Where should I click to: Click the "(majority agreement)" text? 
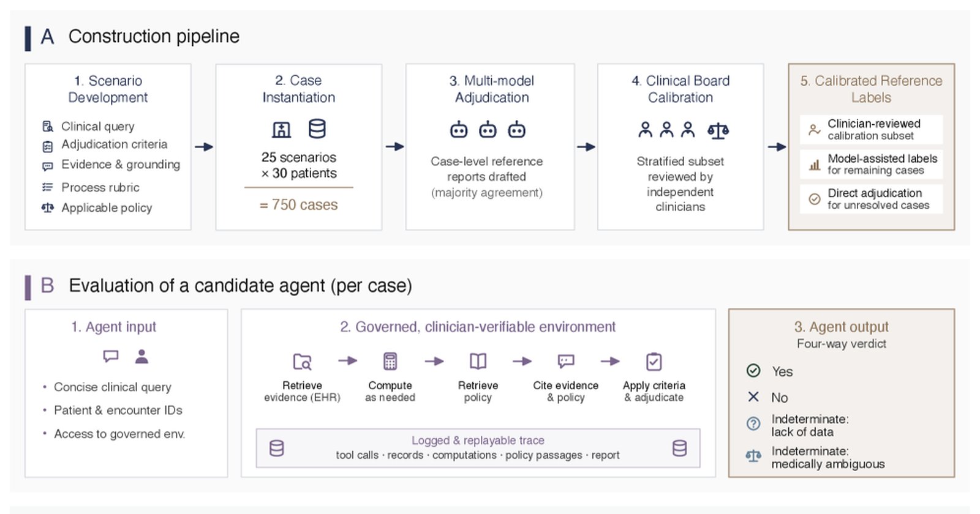[487, 193]
